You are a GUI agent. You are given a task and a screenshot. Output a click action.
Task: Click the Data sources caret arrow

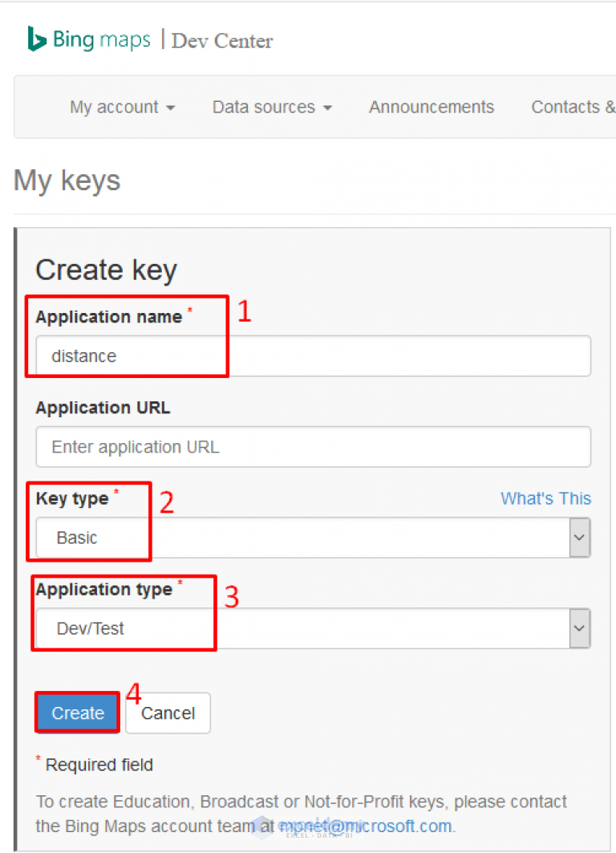coord(327,108)
